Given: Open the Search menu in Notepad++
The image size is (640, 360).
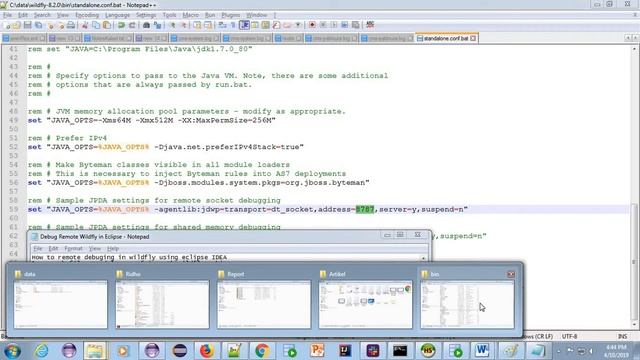Looking at the screenshot, I should click(x=42, y=15).
